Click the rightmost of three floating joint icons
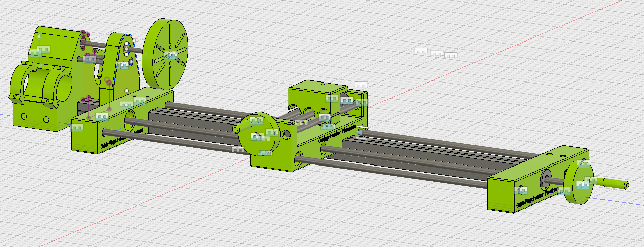644x247 pixels. (450, 55)
